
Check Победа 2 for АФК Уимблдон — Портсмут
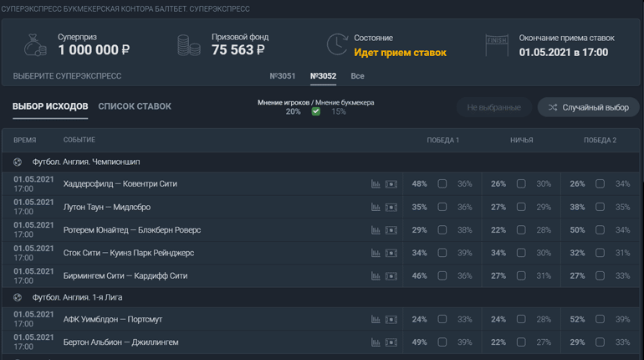pyautogui.click(x=600, y=320)
